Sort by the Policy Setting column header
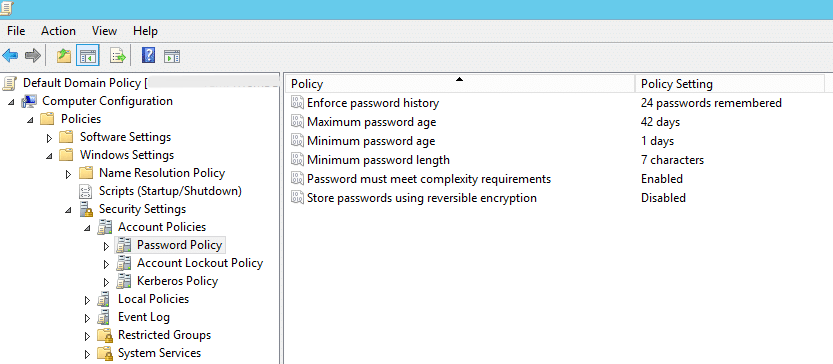 (730, 84)
